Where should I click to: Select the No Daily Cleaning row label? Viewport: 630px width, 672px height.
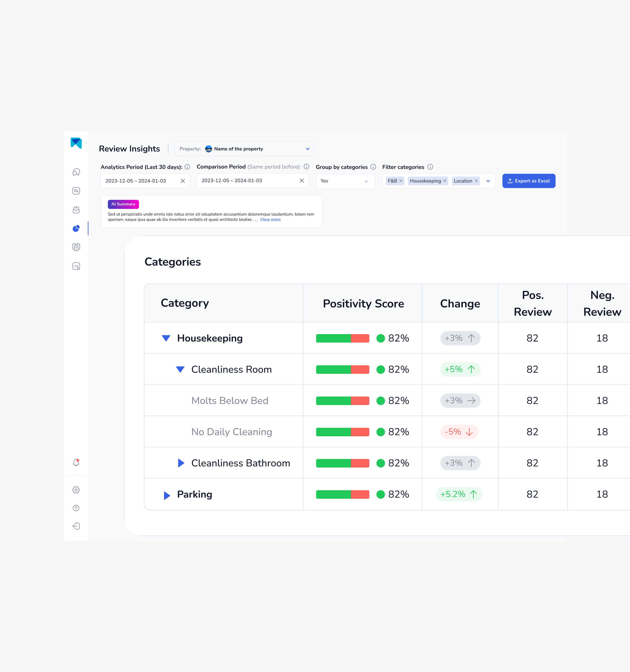coord(232,432)
